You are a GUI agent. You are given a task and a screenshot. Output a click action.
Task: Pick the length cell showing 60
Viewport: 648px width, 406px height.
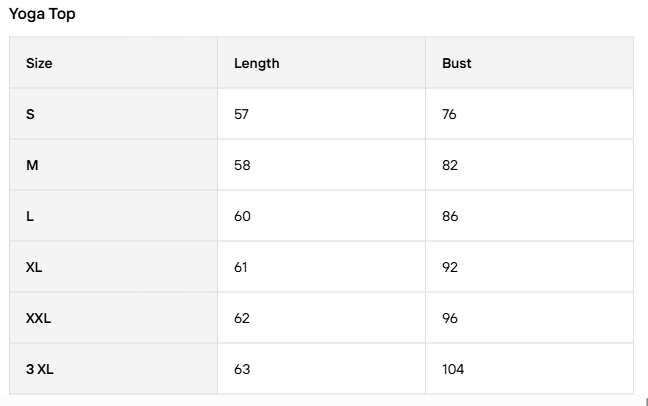pyautogui.click(x=242, y=216)
